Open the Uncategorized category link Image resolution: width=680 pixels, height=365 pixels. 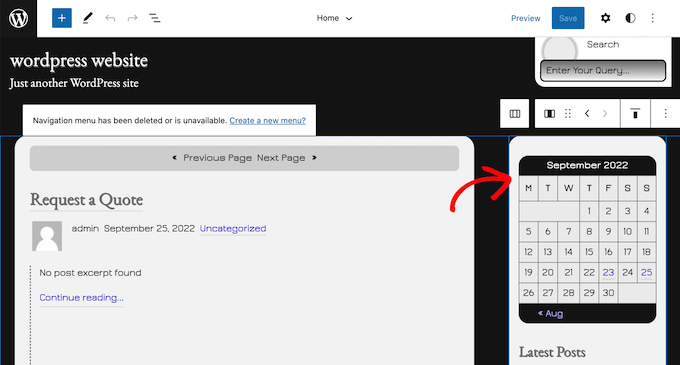[x=233, y=228]
